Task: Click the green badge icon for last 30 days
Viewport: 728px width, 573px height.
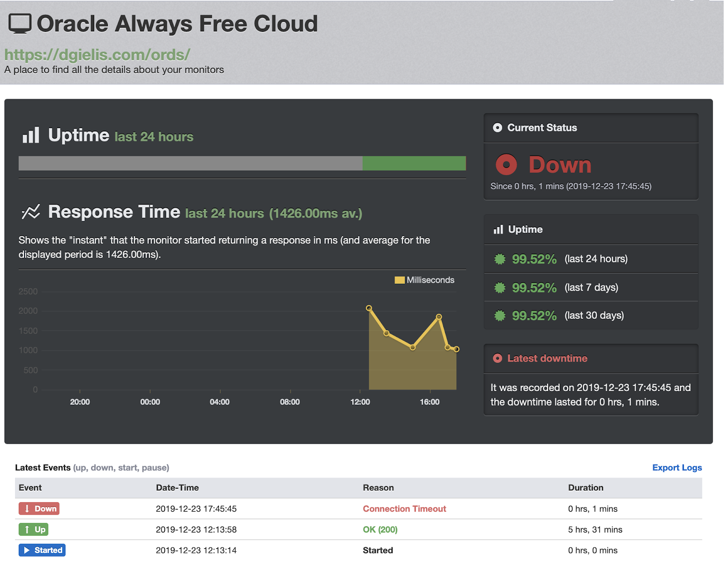Action: coord(500,316)
